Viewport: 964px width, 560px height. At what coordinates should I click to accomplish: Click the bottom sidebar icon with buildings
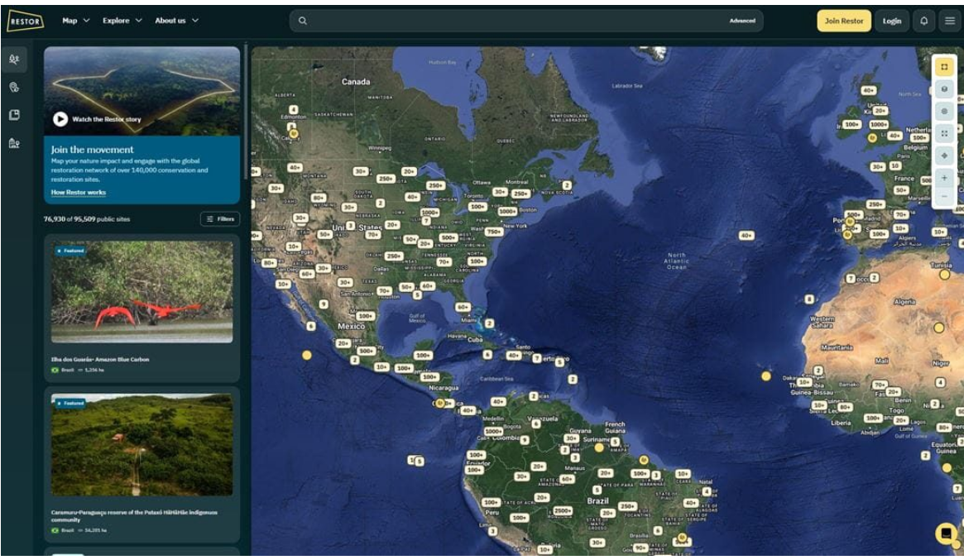pyautogui.click(x=14, y=143)
